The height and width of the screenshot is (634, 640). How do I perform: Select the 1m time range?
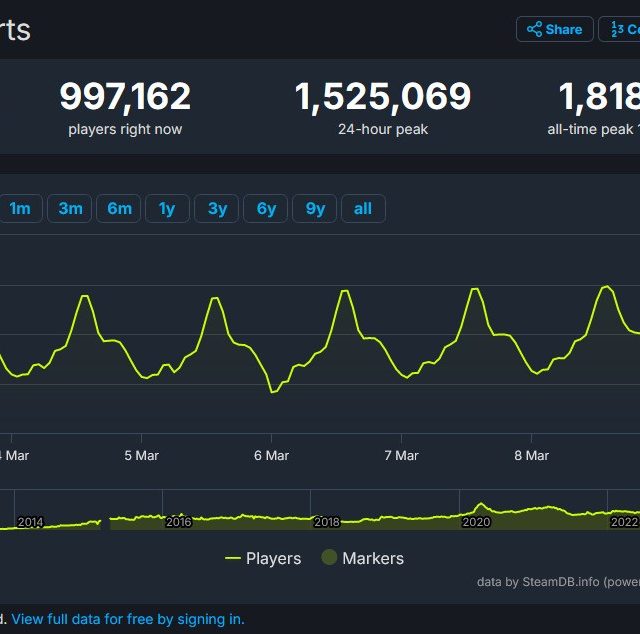[x=20, y=208]
